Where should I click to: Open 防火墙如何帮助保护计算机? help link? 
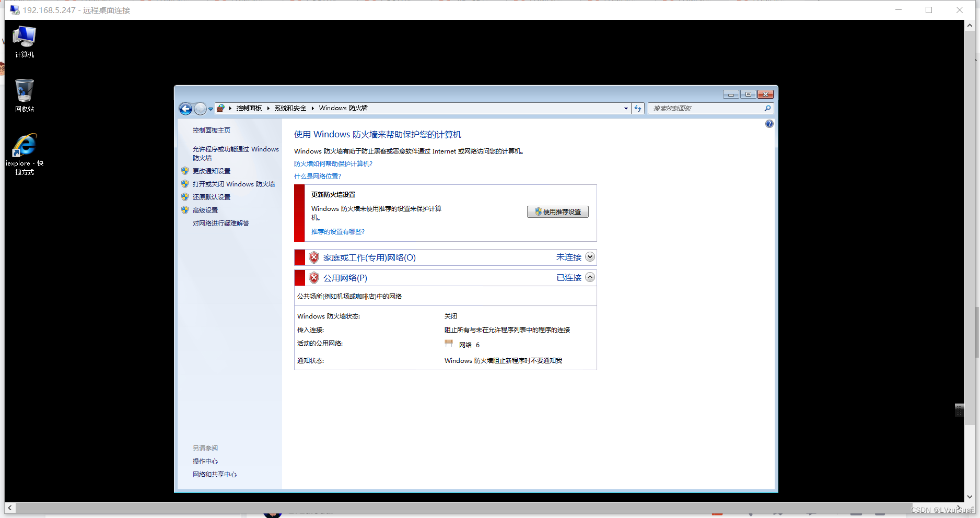point(333,164)
